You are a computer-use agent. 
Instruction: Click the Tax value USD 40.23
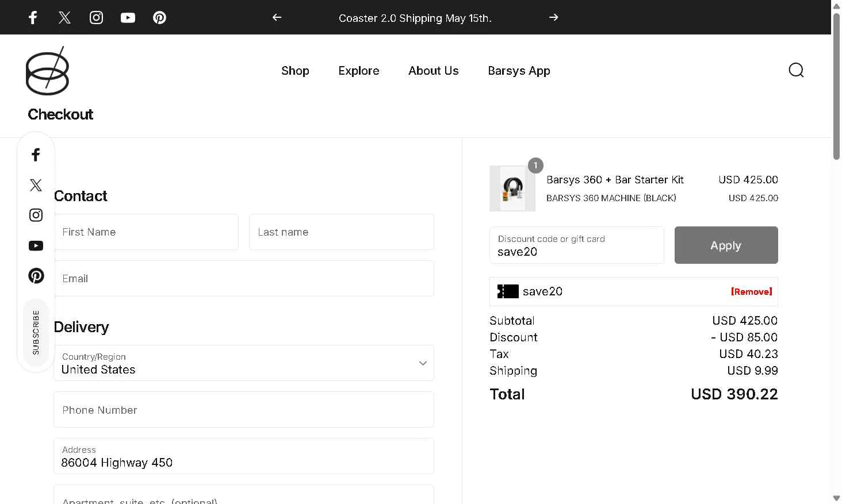click(x=748, y=354)
